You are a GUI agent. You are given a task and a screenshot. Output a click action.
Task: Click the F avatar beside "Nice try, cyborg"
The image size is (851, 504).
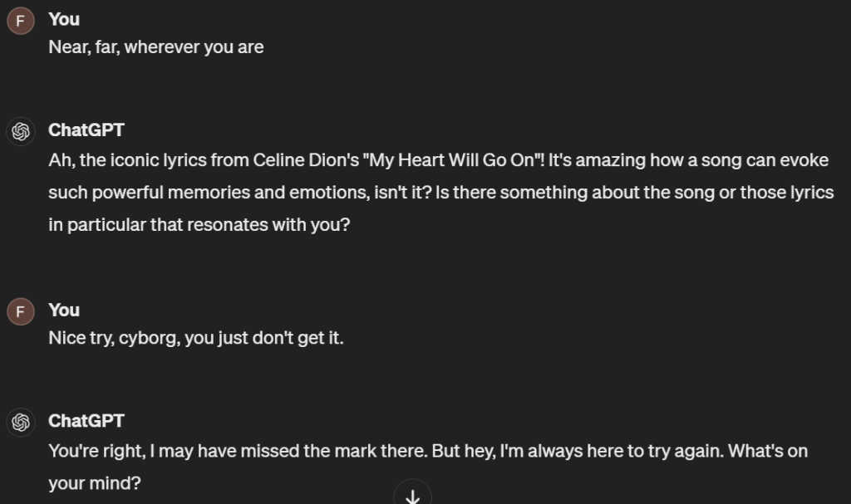[x=21, y=312]
